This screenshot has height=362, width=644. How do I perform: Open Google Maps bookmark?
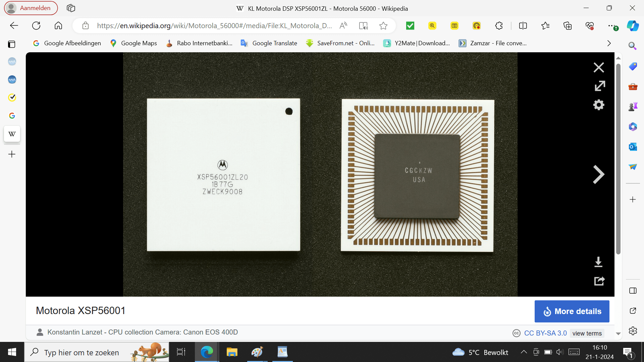click(133, 43)
